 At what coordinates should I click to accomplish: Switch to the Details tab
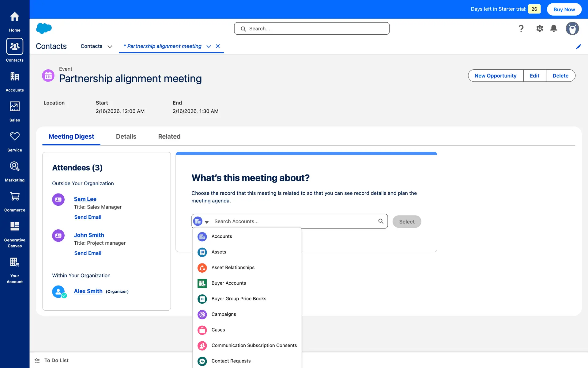pos(126,136)
